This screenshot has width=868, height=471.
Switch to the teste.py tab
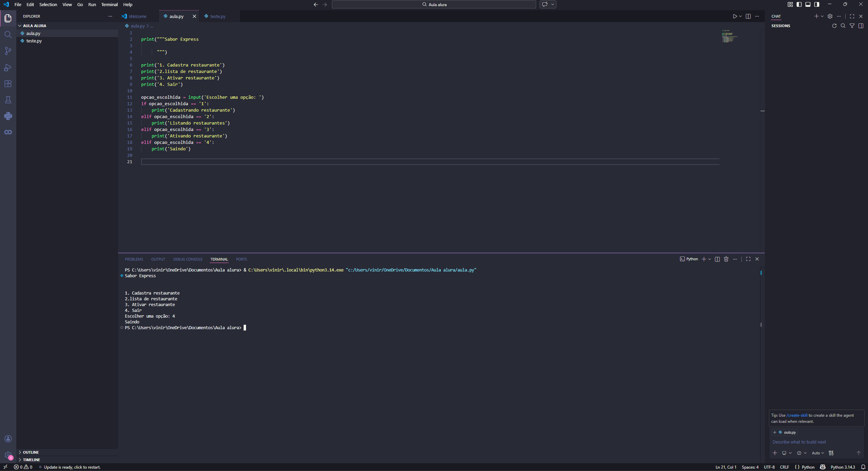pyautogui.click(x=218, y=16)
